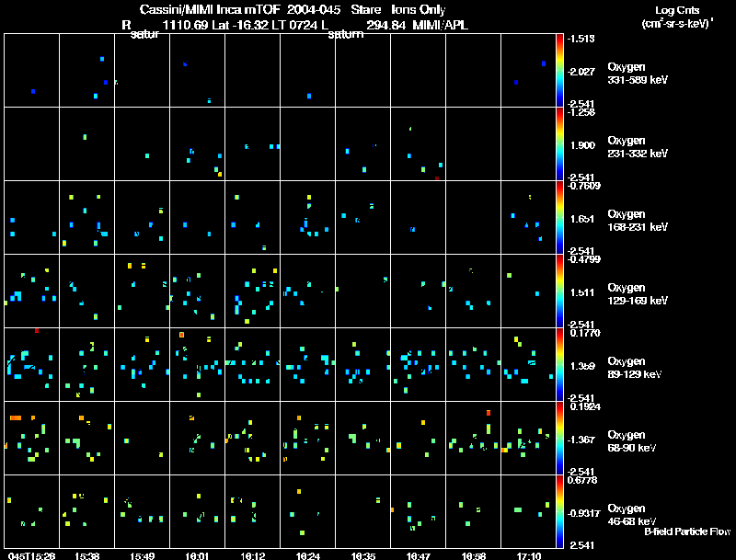This screenshot has width=736, height=560.
Task: Click the '-0.9317' color scale value
Action: [583, 513]
